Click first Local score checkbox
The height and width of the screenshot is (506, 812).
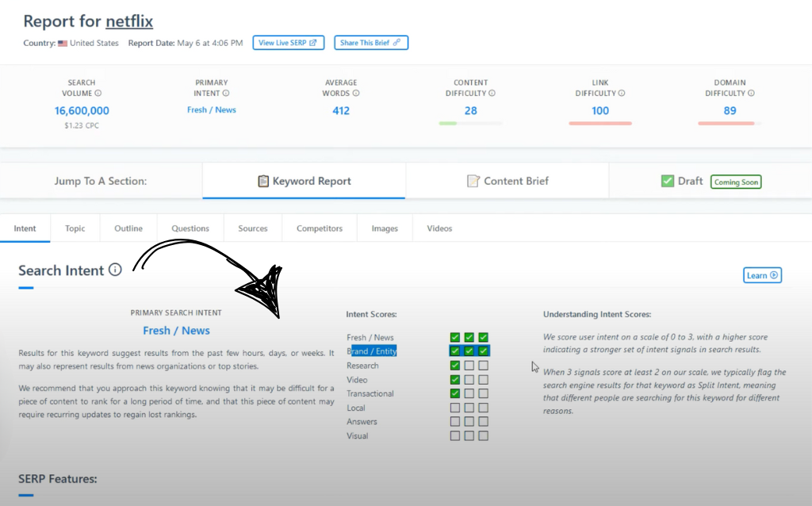click(x=454, y=408)
